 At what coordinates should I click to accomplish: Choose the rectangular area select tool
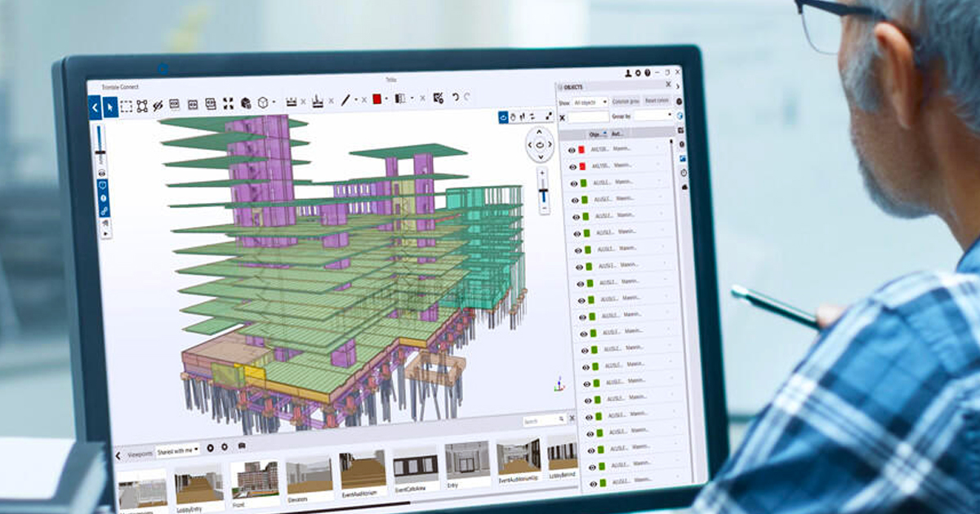(x=126, y=106)
